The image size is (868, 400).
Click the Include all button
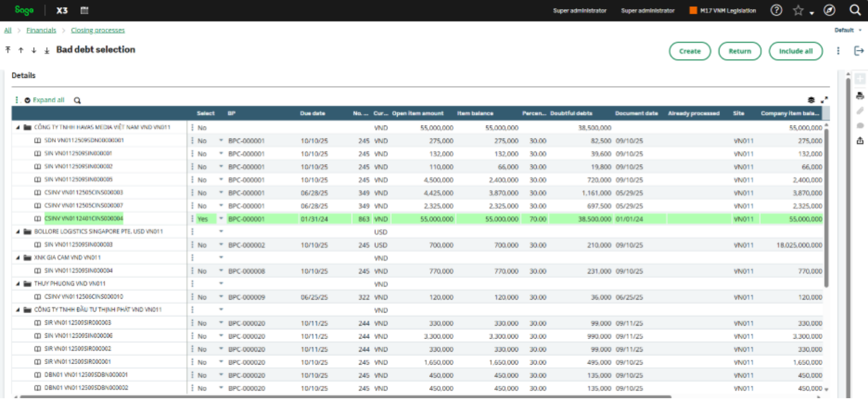(x=796, y=51)
